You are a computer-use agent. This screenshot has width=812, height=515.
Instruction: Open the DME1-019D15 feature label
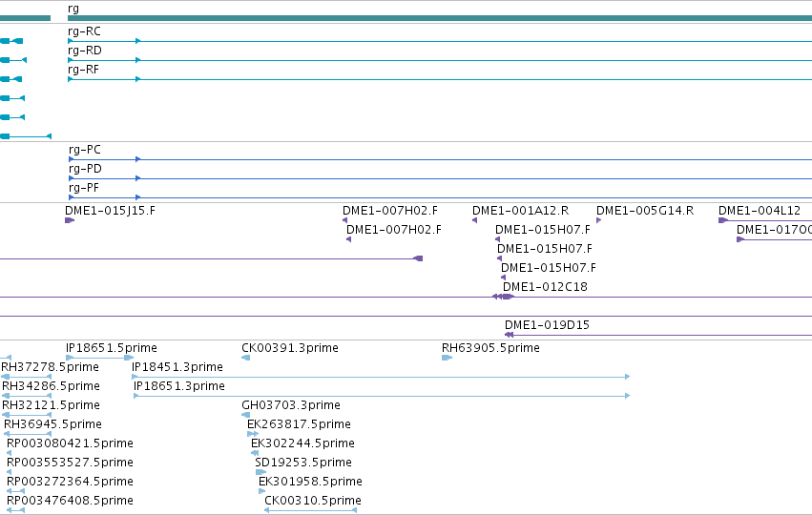click(548, 325)
